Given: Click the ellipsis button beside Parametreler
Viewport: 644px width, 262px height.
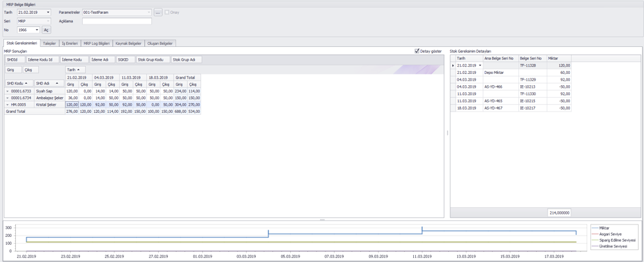Looking at the screenshot, I should 158,13.
